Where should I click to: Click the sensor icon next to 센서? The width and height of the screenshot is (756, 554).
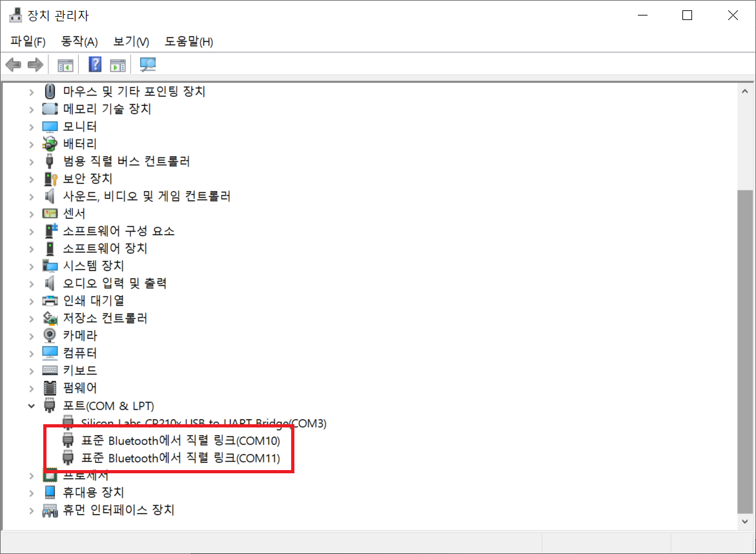click(50, 213)
